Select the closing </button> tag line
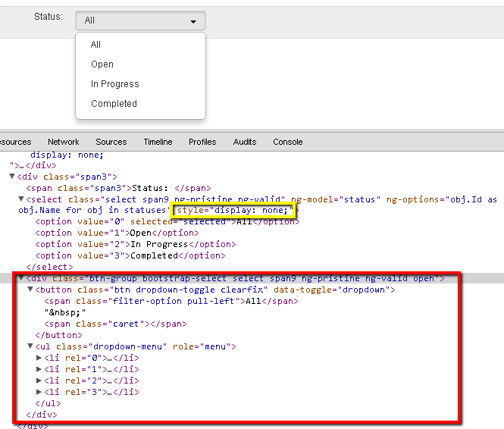Viewport: 504px width, 429px height. click(x=58, y=335)
